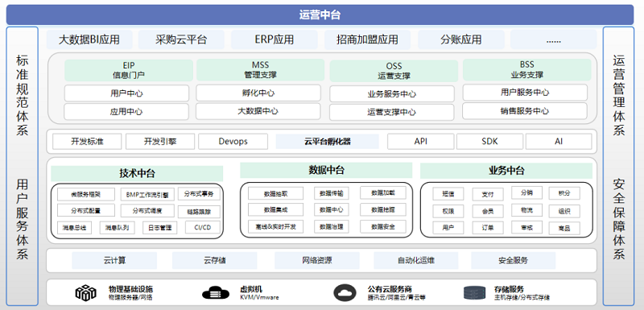Select the 日志管理 cell

159,228
